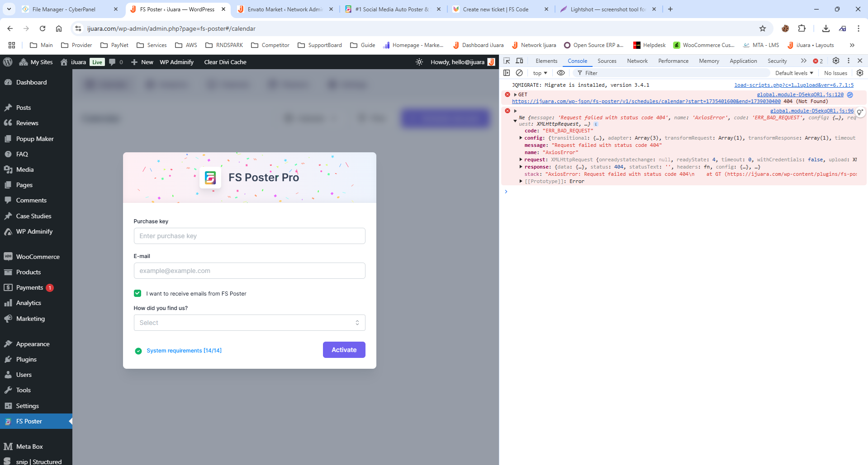Switch to Sources tab in DevTools
Viewport: 868px width, 465px height.
click(x=607, y=61)
